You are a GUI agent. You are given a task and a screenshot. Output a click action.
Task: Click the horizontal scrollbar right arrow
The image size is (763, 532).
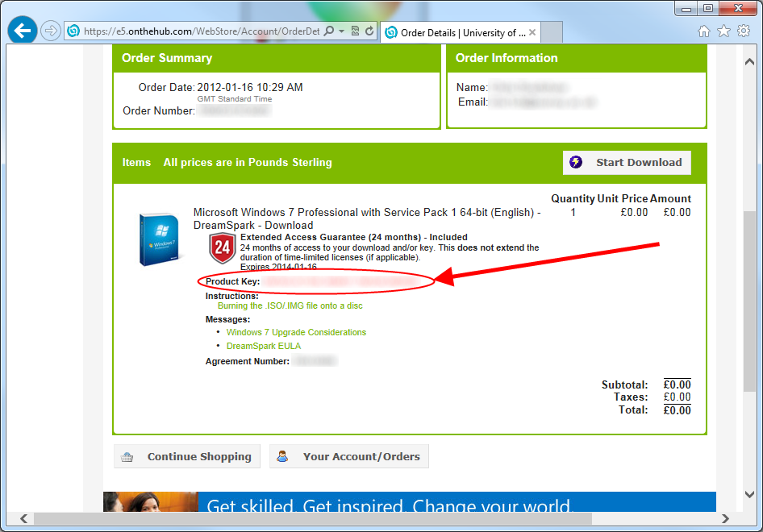726,518
